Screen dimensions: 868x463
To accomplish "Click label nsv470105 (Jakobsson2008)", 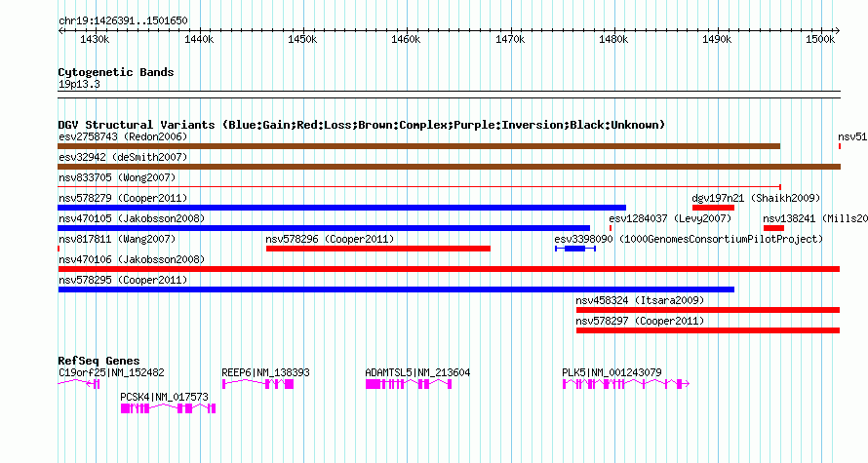I will click(132, 218).
